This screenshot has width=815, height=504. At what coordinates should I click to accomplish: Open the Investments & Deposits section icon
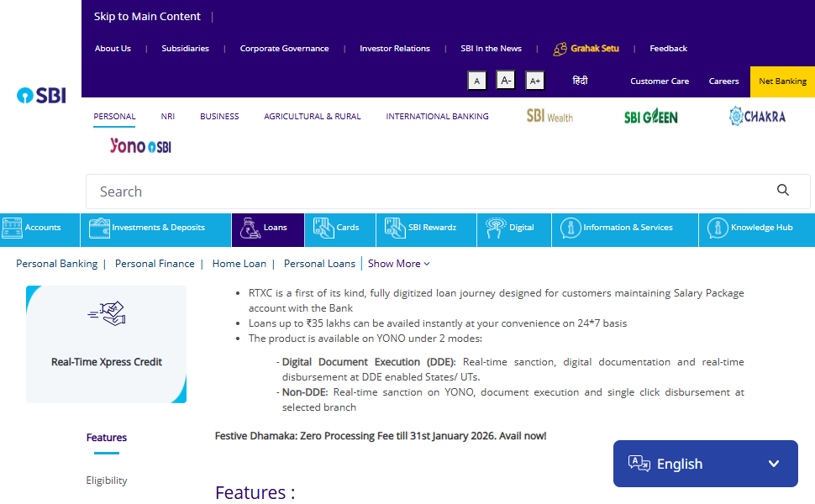99,227
